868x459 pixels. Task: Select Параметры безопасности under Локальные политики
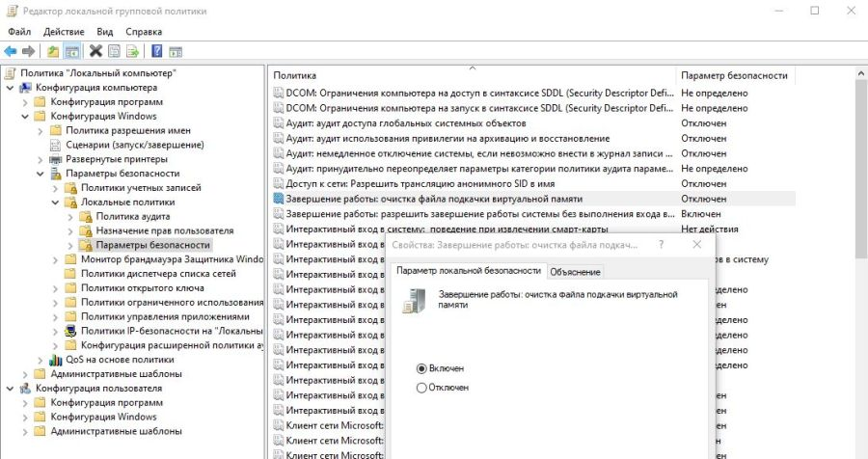(152, 245)
